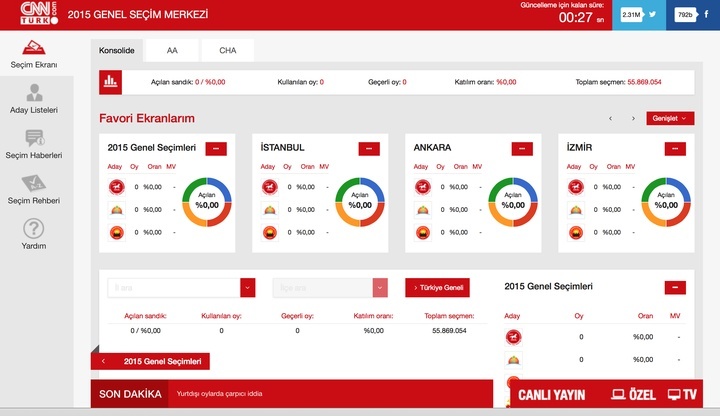
Task: Click the update countdown timer 00:27
Action: pyautogui.click(x=575, y=18)
